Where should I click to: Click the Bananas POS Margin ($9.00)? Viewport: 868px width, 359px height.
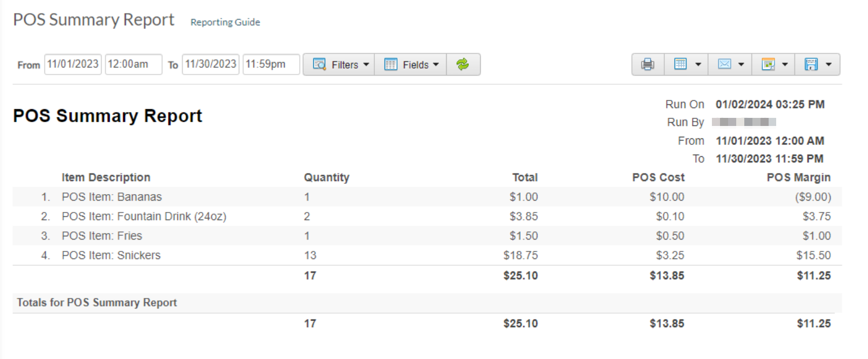(813, 197)
